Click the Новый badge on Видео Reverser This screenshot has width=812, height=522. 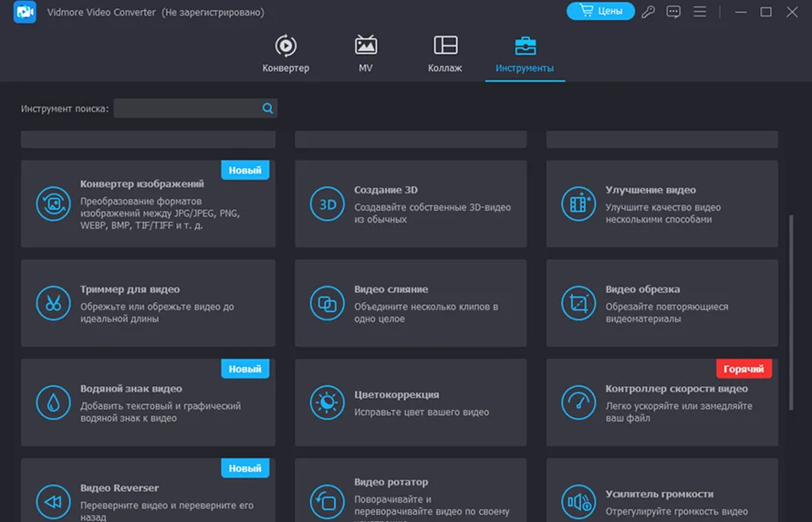245,468
